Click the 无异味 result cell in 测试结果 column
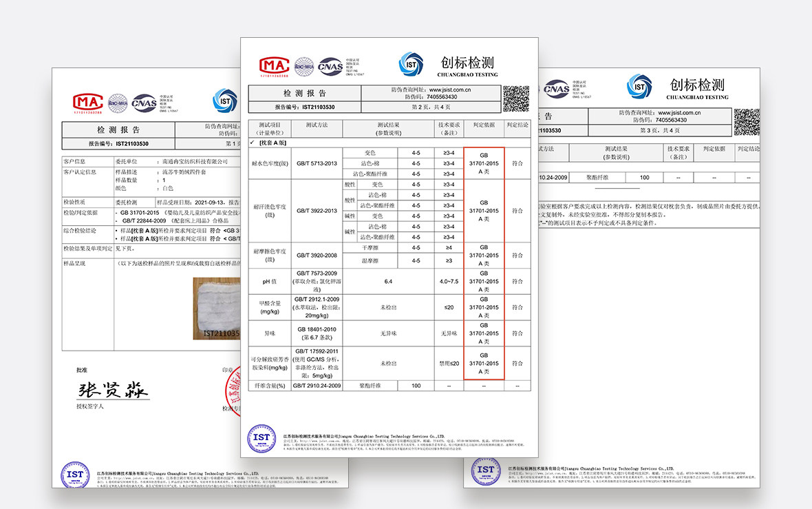 pos(388,333)
